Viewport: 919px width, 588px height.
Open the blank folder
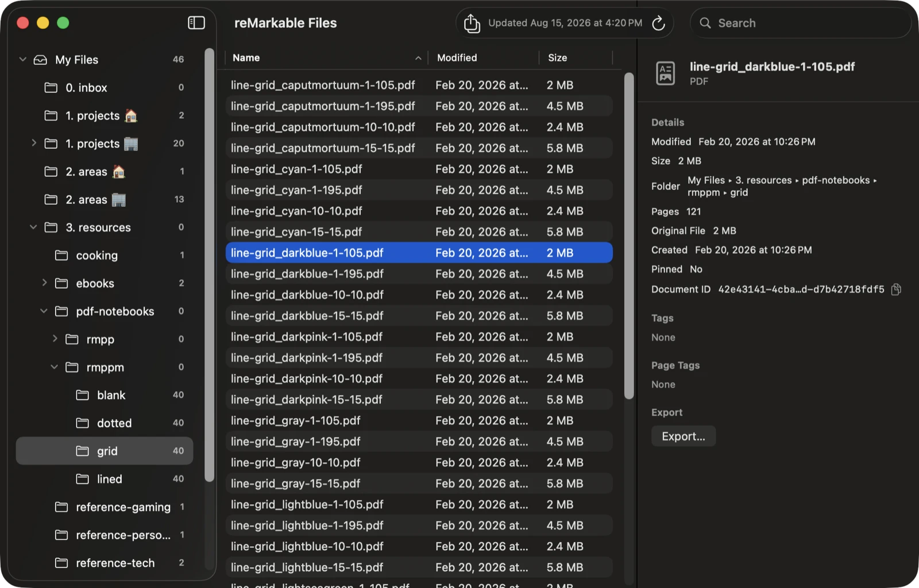[105, 395]
